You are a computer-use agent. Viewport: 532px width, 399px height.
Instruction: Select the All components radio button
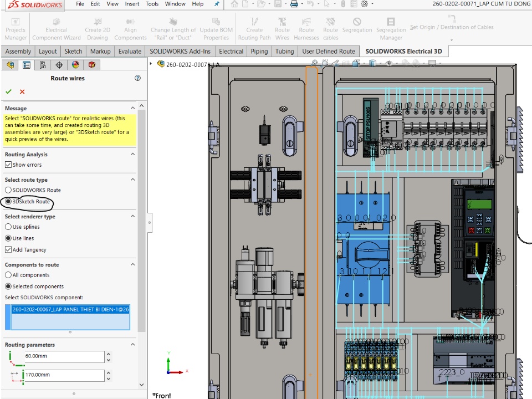(x=8, y=275)
